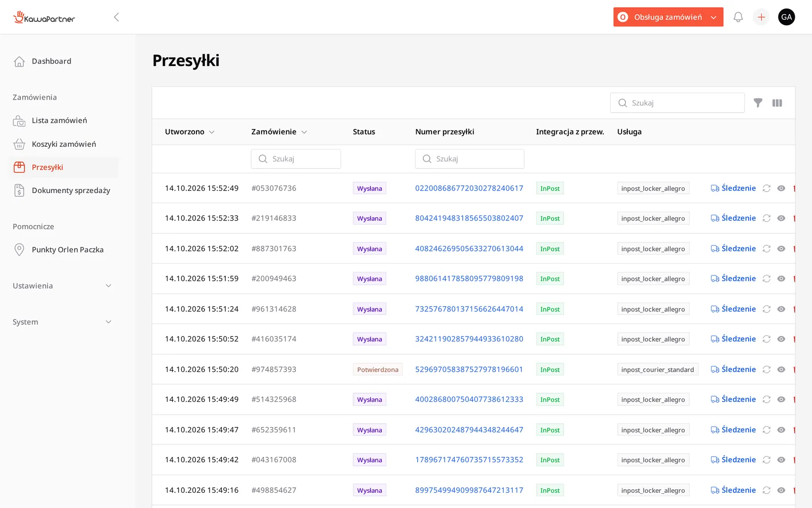The width and height of the screenshot is (812, 508).
Task: Refresh shipment for order #043167008
Action: click(766, 460)
